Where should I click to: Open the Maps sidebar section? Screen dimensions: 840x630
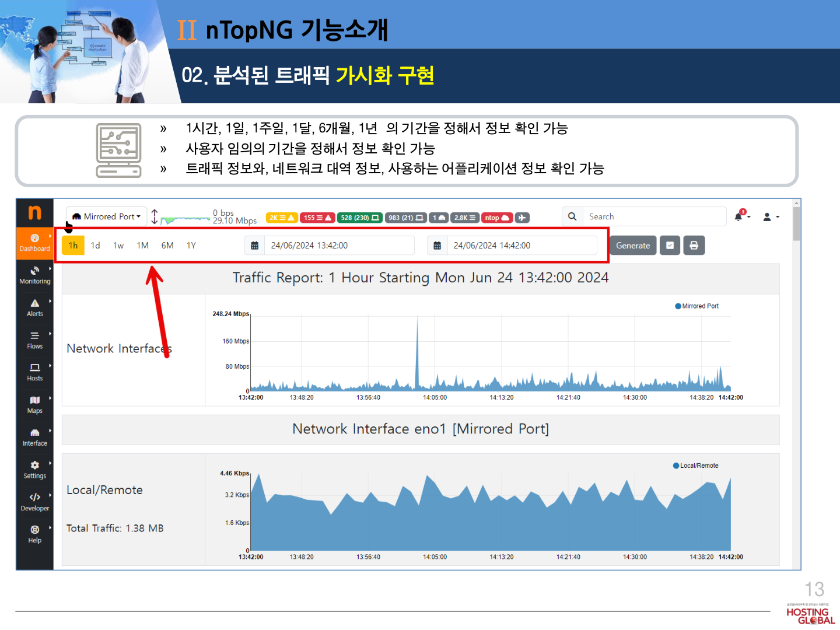click(35, 405)
